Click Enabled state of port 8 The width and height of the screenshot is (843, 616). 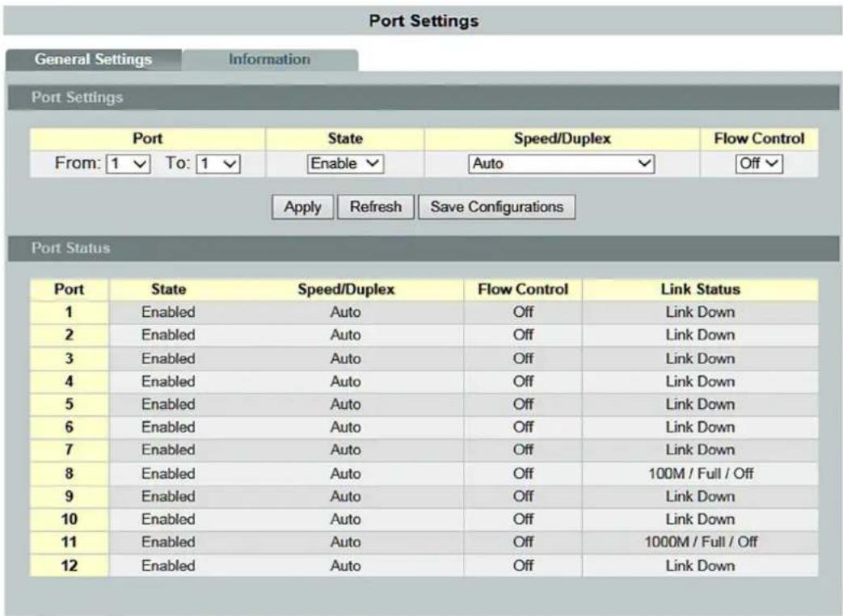coord(168,474)
